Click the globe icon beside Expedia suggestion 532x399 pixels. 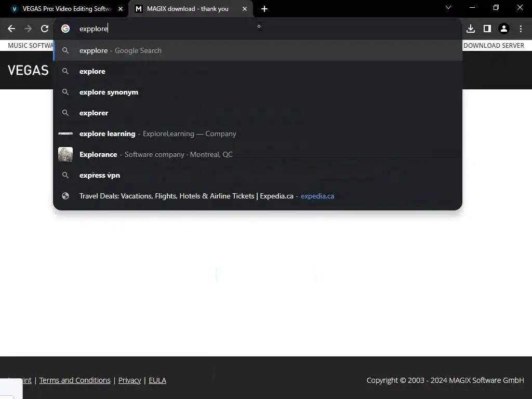click(x=65, y=196)
